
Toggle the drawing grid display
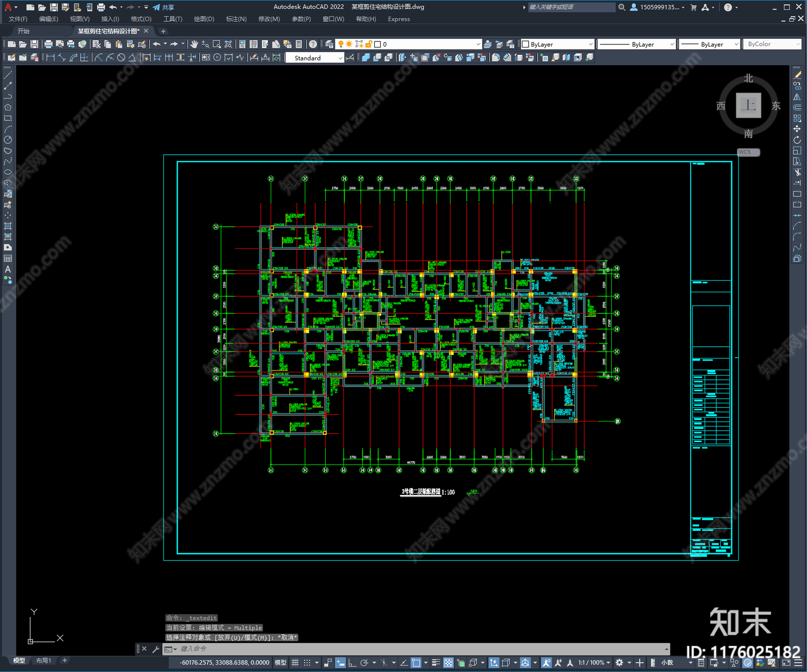pos(295,662)
